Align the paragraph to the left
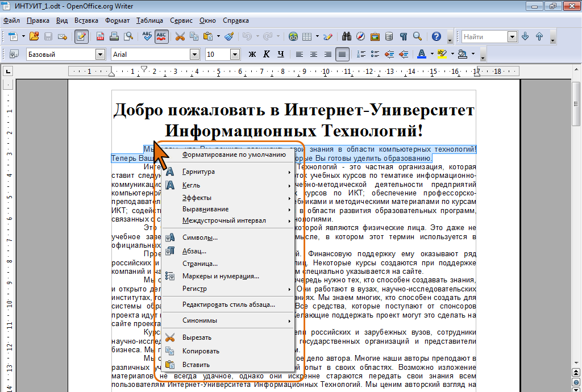This screenshot has height=392, width=582. click(x=299, y=54)
